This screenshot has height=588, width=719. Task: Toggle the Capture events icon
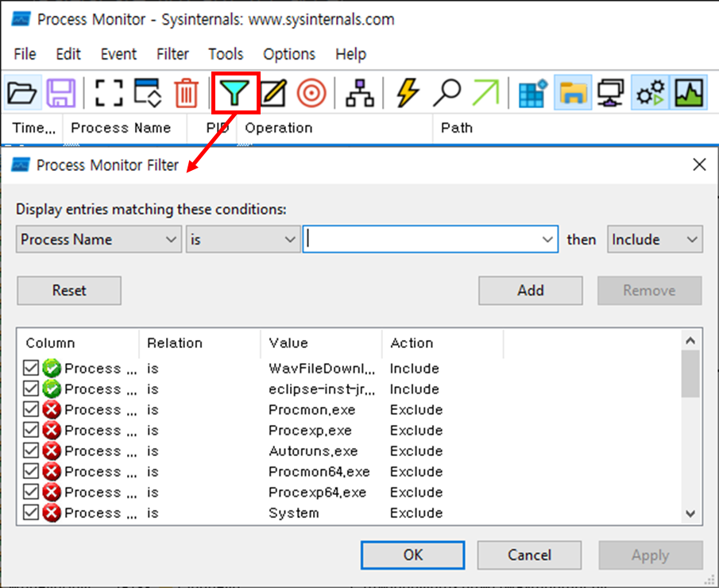click(x=109, y=93)
